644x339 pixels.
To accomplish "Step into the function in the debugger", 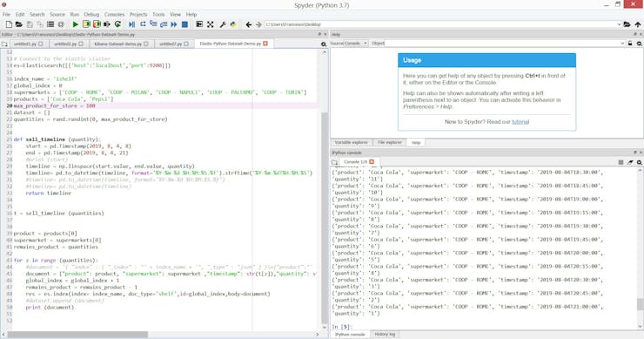I will point(153,24).
